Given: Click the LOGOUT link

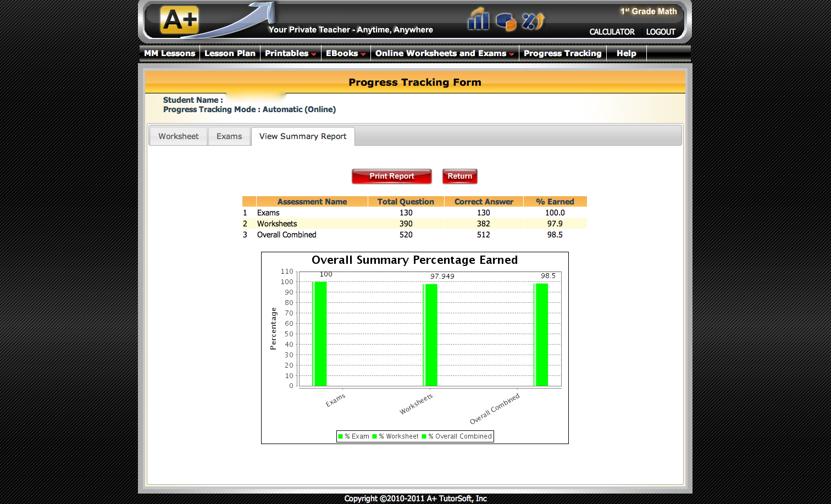Looking at the screenshot, I should click(661, 32).
